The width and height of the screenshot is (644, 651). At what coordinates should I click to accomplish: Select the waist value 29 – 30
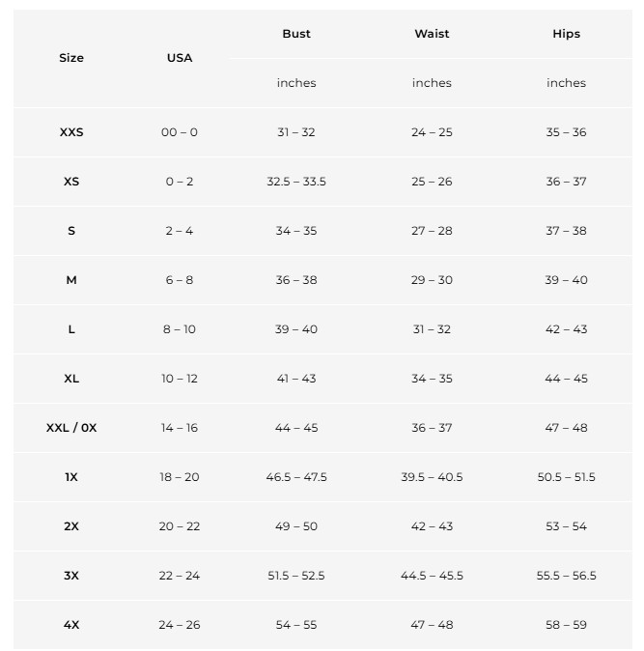click(432, 280)
